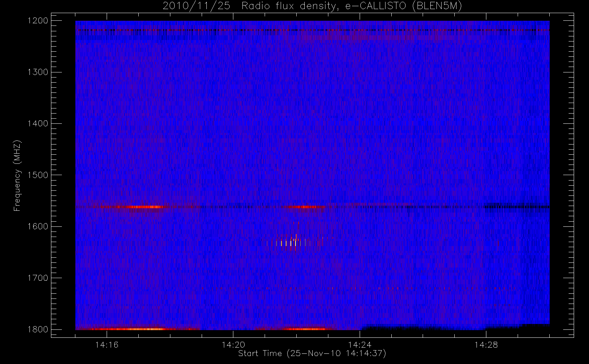The image size is (589, 364).
Task: Click the 'Frequency (MHZ)' axis label
Action: click(17, 175)
